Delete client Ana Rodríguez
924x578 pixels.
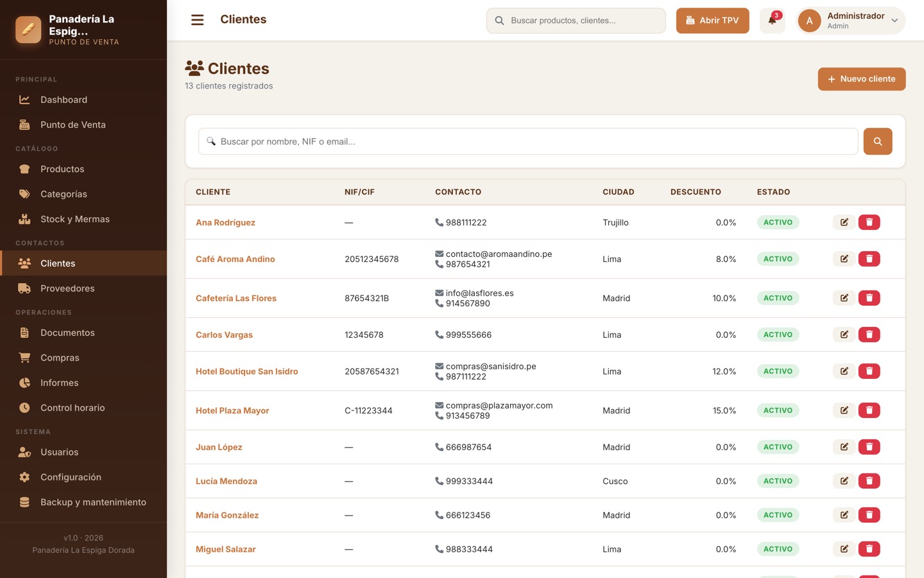coord(869,222)
